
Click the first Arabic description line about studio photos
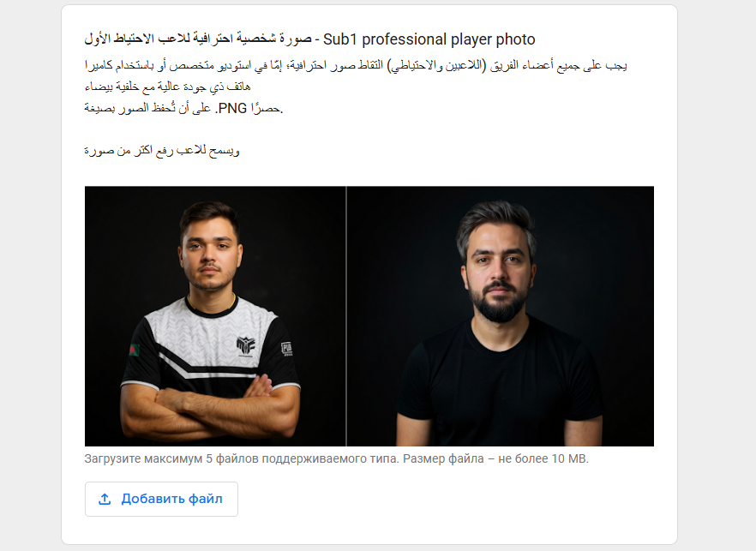[356, 66]
